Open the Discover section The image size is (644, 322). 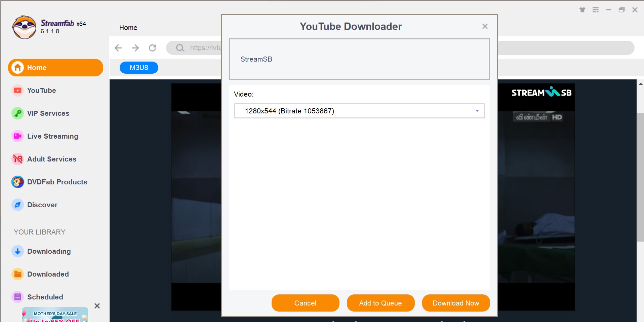coord(42,205)
